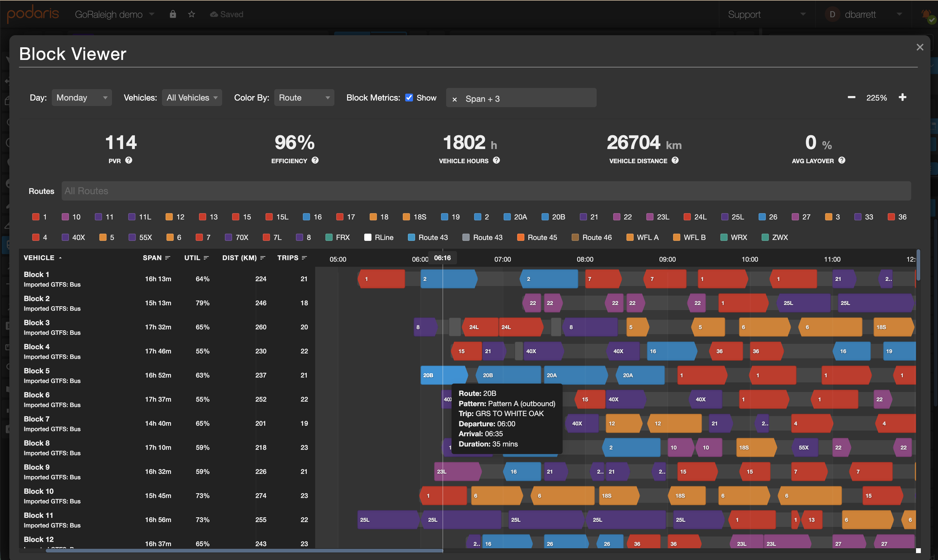Viewport: 938px width, 560px height.
Task: Click the Vehicle Hours help icon
Action: coord(496,160)
